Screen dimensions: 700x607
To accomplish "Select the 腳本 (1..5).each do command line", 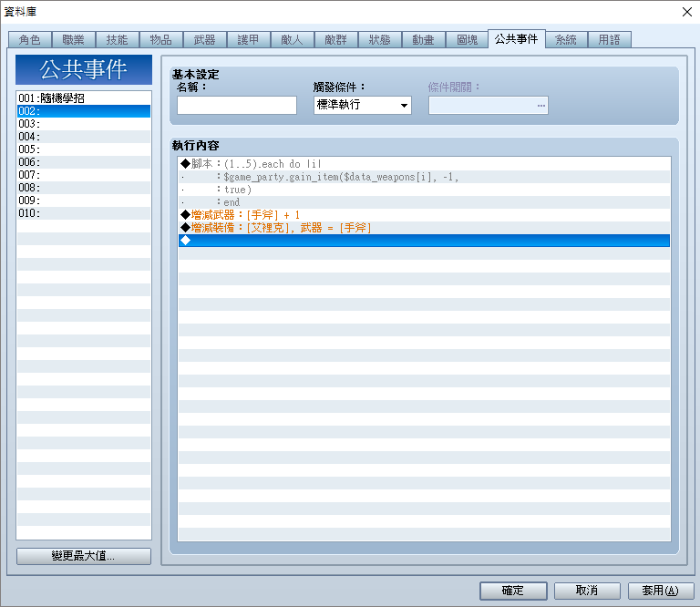I will (424, 164).
